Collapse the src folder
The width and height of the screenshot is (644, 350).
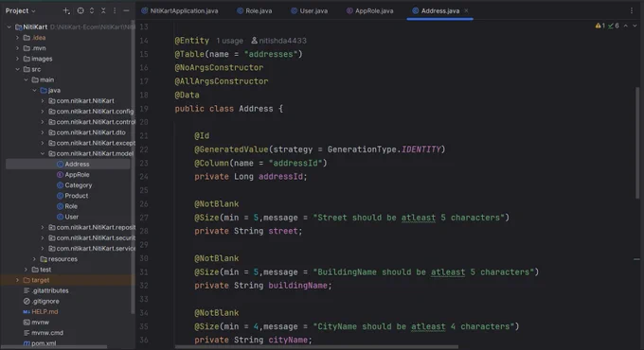(17, 69)
